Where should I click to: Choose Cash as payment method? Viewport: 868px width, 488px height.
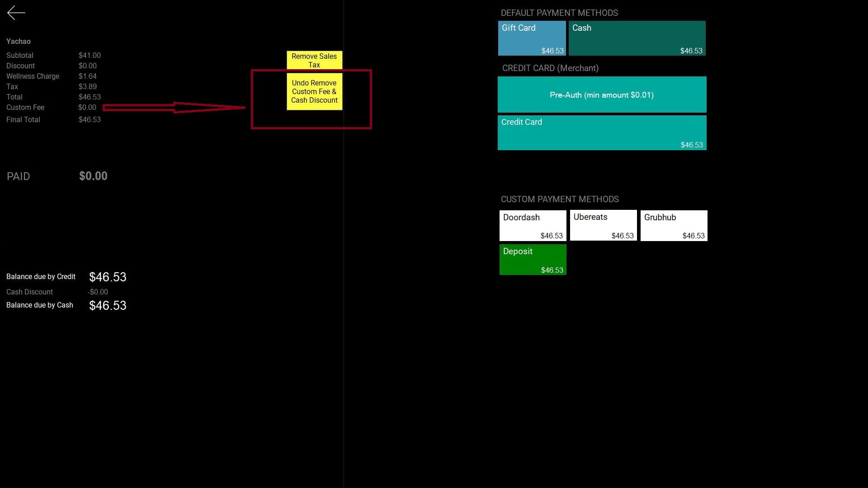637,38
